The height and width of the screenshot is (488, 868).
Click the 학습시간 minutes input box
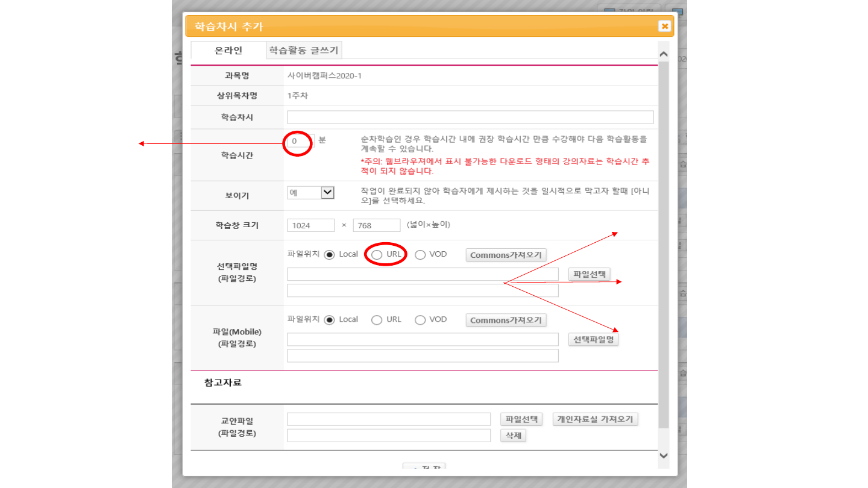[x=300, y=141]
